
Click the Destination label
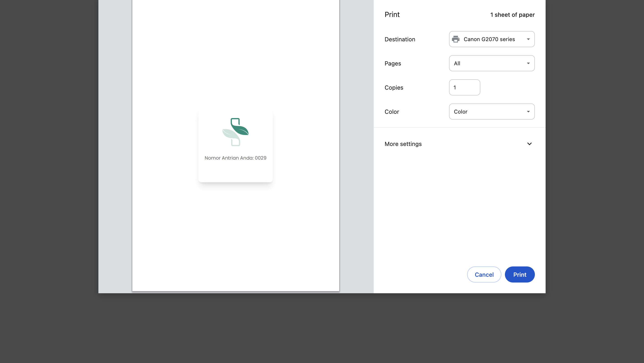click(400, 39)
